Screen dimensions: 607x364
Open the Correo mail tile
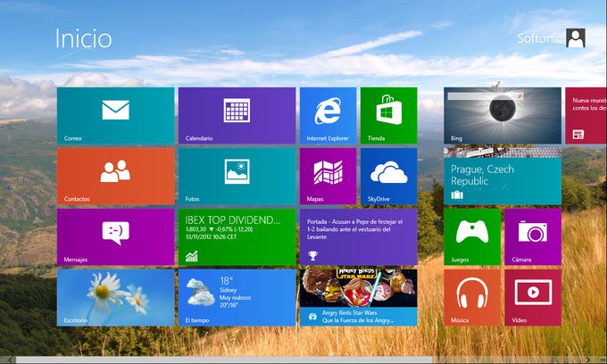click(115, 116)
